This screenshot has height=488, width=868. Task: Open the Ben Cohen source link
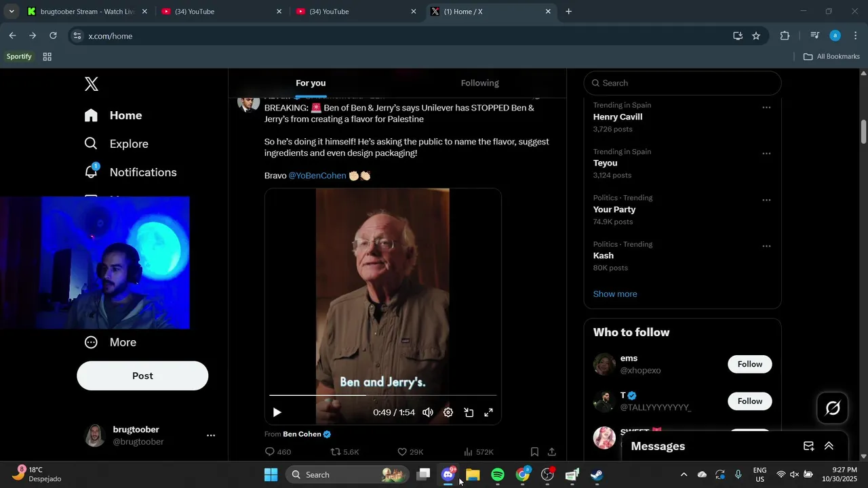click(302, 434)
